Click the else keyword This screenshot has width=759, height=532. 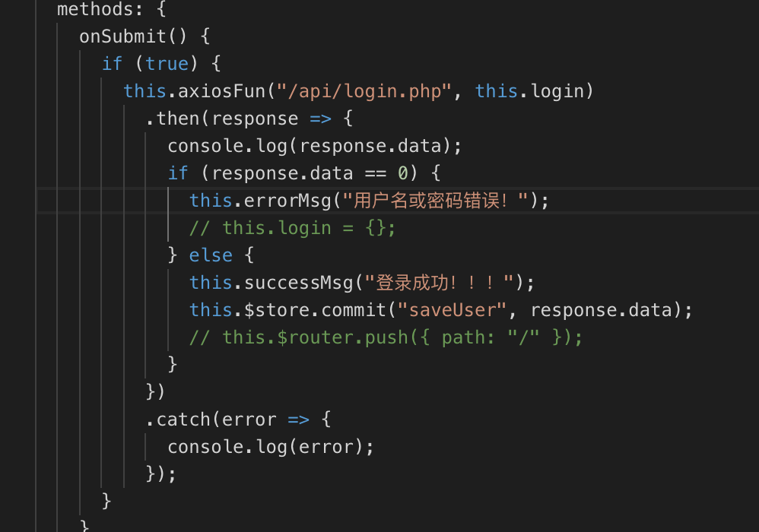(x=211, y=255)
